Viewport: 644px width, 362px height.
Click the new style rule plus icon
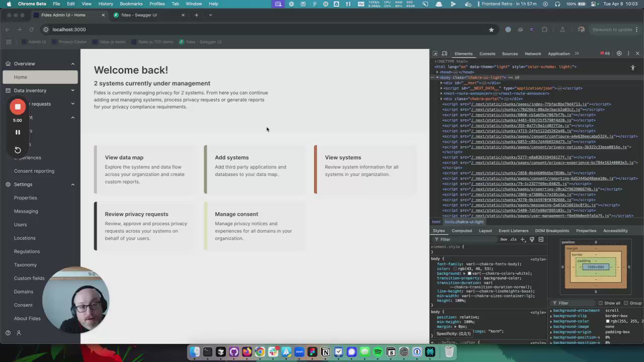[x=523, y=239]
